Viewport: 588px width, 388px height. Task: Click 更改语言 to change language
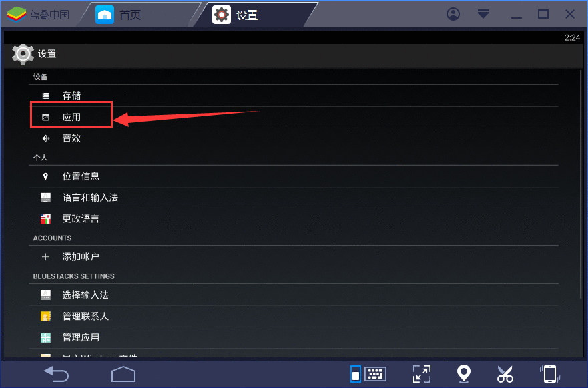pyautogui.click(x=294, y=219)
